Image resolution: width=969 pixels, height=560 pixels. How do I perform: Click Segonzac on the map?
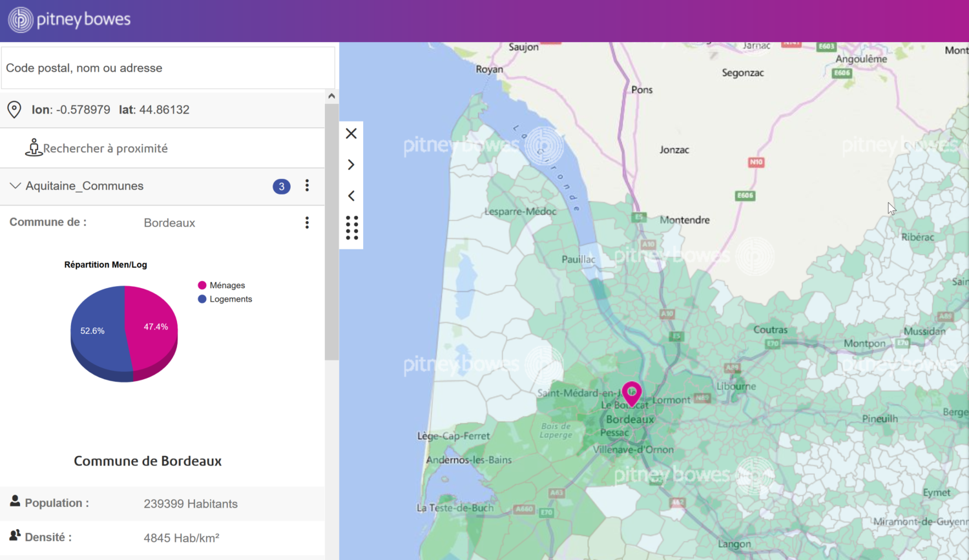[743, 73]
